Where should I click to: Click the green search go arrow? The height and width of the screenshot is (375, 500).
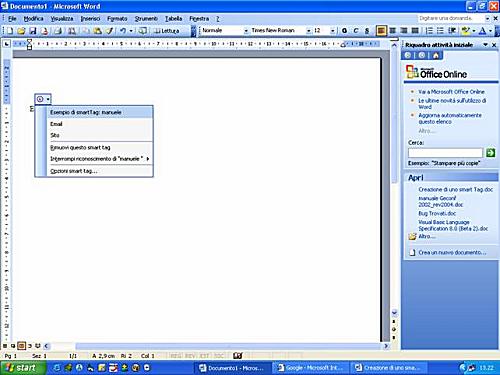pyautogui.click(x=490, y=153)
